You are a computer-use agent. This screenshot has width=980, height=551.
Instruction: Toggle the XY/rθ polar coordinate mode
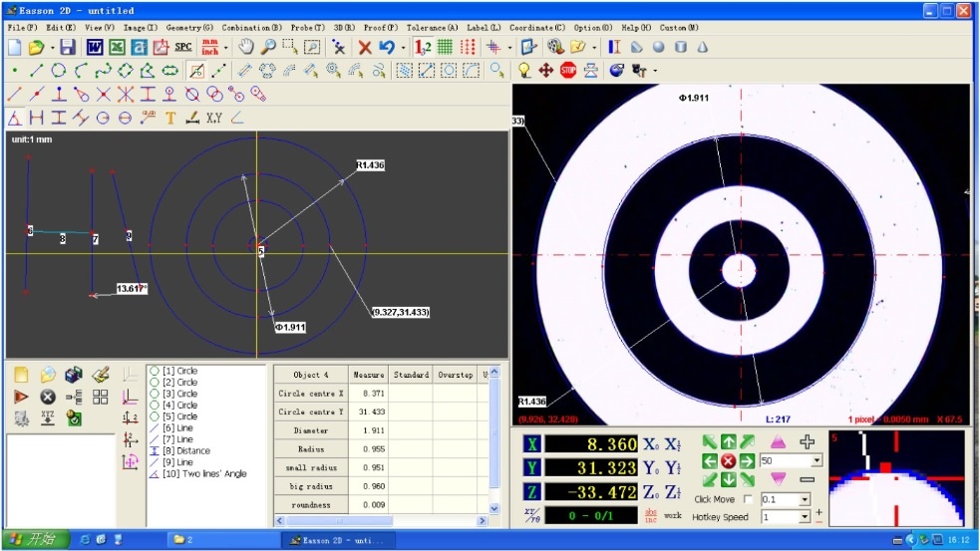pyautogui.click(x=532, y=516)
